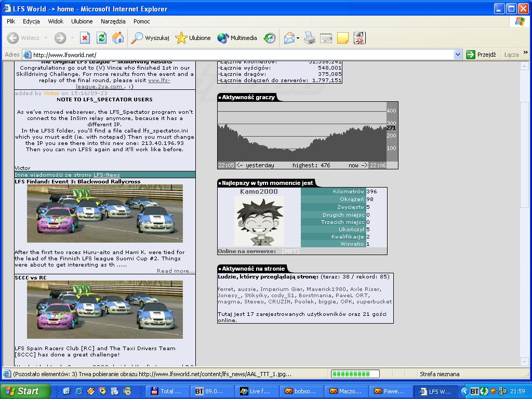Stop page loading with the red X icon
Image resolution: width=532 pixels, height=399 pixels.
pyautogui.click(x=85, y=38)
